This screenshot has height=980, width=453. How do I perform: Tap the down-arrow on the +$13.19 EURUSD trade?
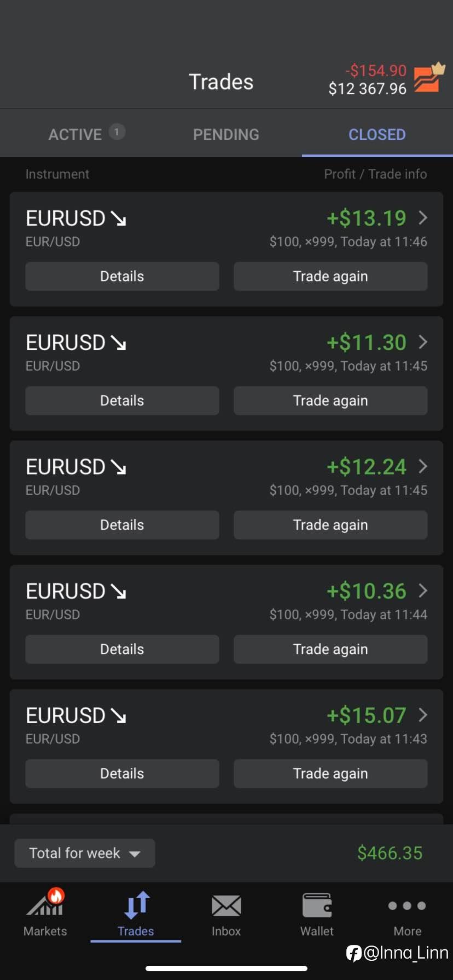pyautogui.click(x=118, y=219)
